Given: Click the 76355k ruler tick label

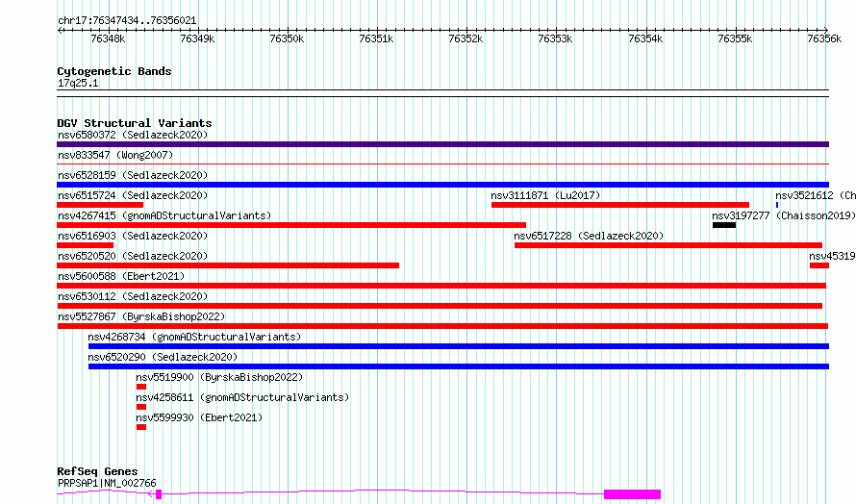Looking at the screenshot, I should (x=735, y=38).
